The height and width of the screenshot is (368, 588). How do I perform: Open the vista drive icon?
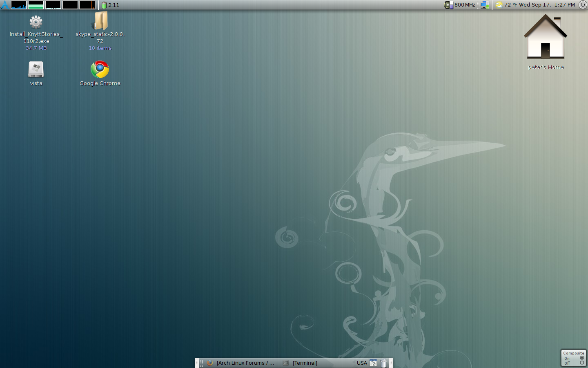click(36, 70)
